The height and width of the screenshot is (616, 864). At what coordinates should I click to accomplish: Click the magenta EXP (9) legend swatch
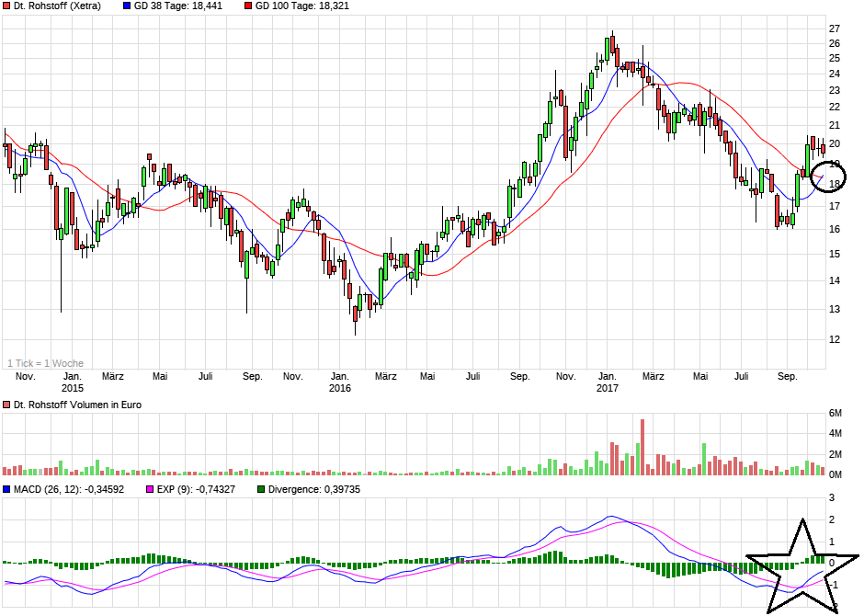[150, 489]
